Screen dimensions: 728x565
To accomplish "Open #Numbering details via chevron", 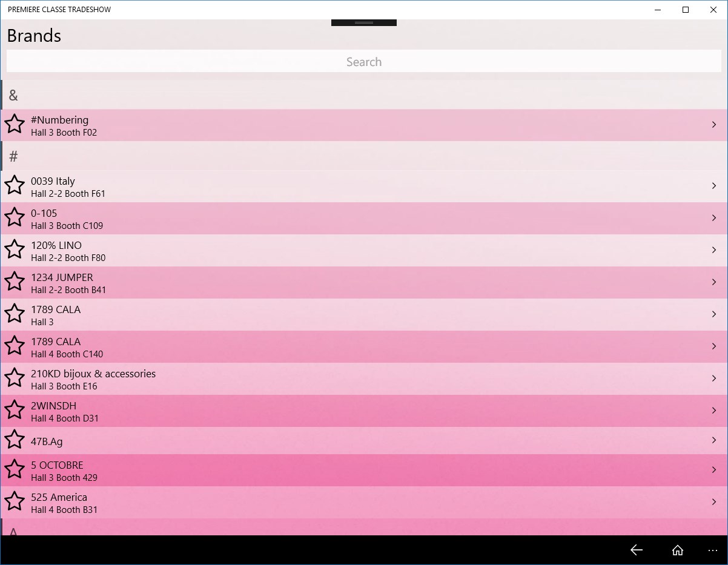I will click(714, 125).
